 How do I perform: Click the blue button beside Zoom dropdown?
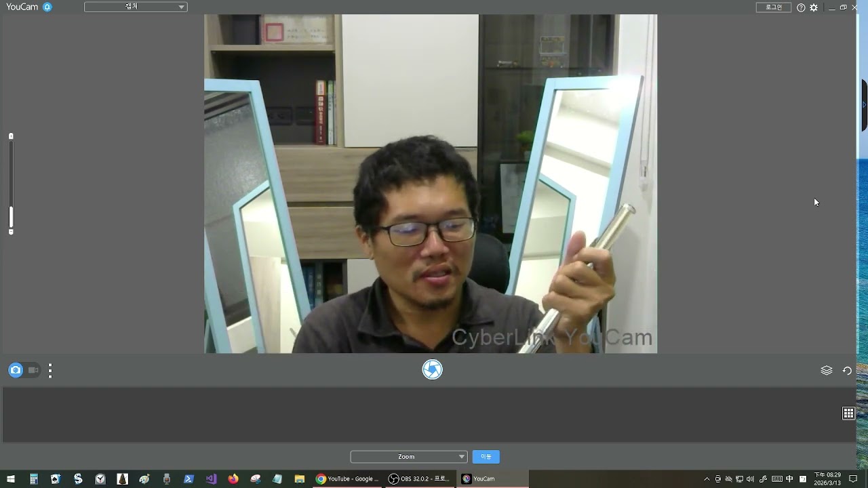[x=486, y=457]
